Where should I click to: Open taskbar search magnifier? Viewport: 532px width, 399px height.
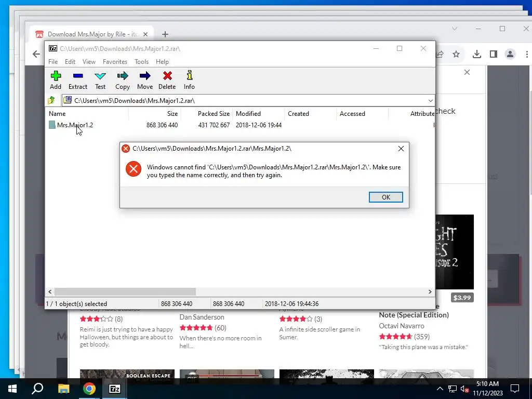click(x=37, y=389)
